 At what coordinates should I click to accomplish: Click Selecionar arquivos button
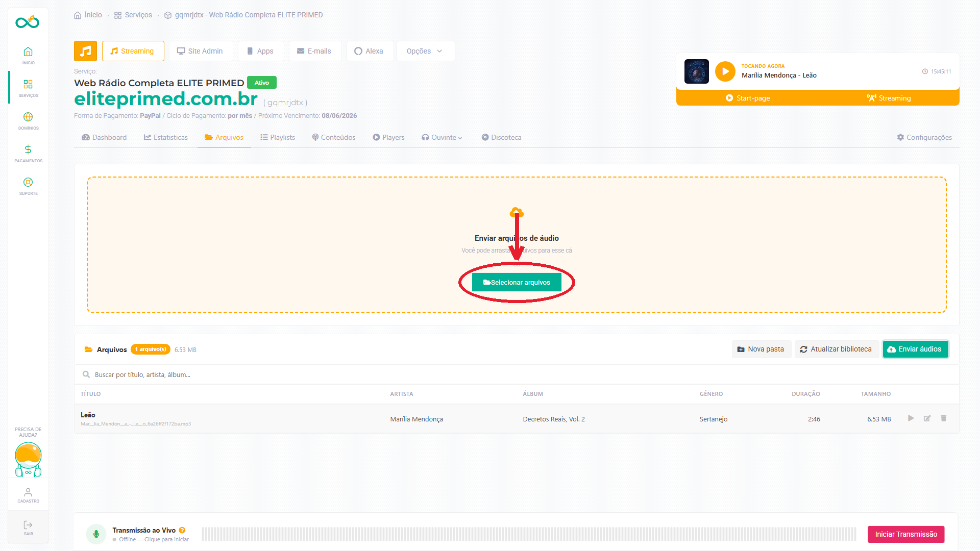(517, 282)
